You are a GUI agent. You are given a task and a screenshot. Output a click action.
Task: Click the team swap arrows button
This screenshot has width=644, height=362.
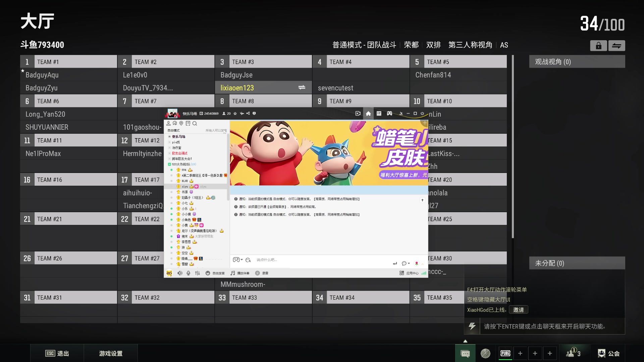[616, 46]
